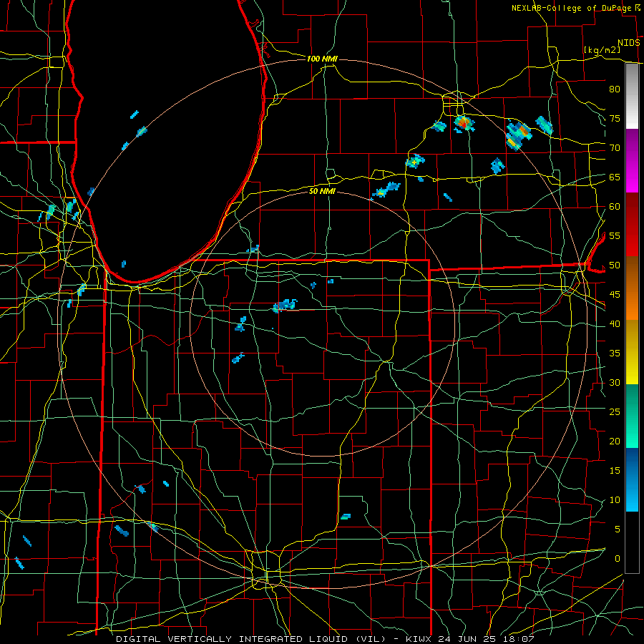Click the 100 NMI range ring label

pos(322,59)
